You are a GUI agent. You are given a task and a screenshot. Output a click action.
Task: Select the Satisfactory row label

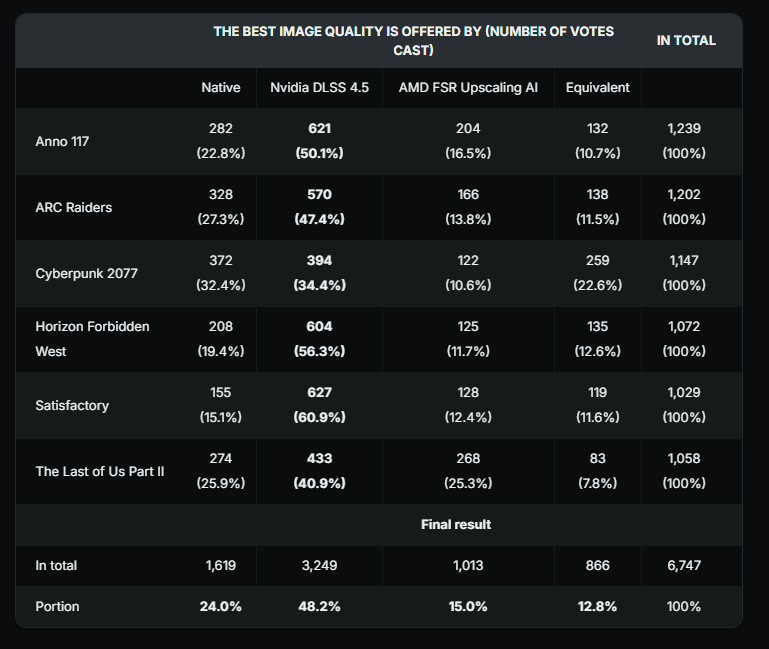pyautogui.click(x=72, y=405)
